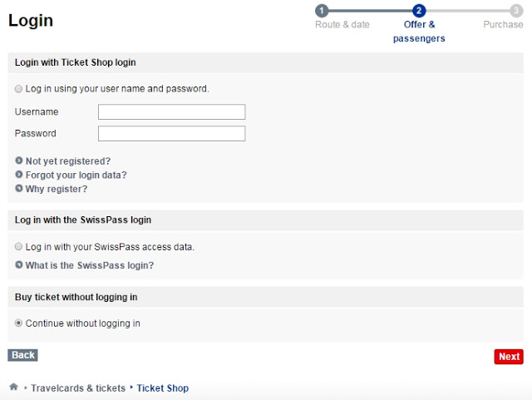Click arrow icon beside Forgot your login data
This screenshot has width=532, height=400.
click(x=19, y=174)
